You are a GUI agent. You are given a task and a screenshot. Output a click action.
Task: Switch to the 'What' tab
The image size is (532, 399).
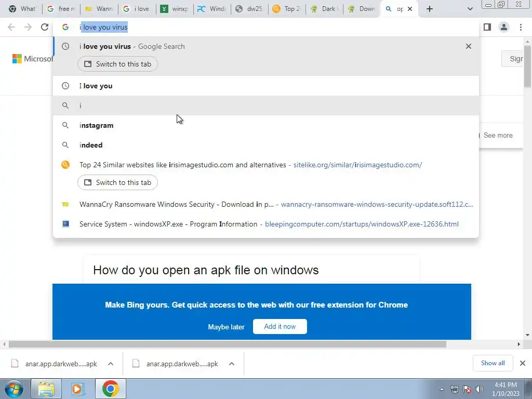(x=22, y=9)
